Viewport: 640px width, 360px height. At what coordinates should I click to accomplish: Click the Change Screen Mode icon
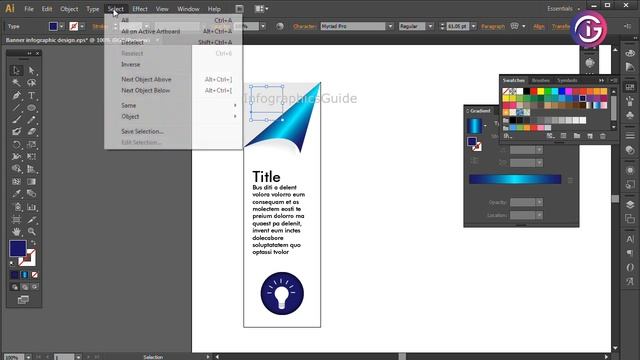(x=23, y=300)
